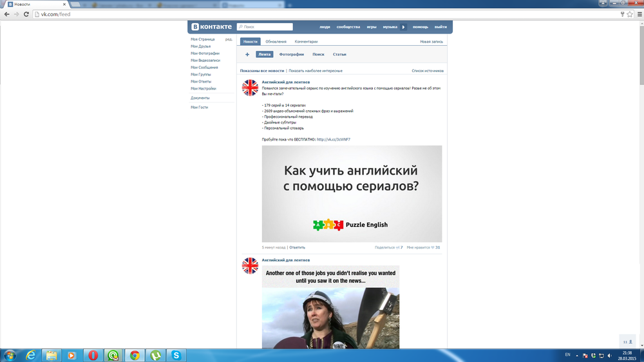The height and width of the screenshot is (362, 644).
Task: Open Мои Друзья in sidebar
Action: [200, 46]
